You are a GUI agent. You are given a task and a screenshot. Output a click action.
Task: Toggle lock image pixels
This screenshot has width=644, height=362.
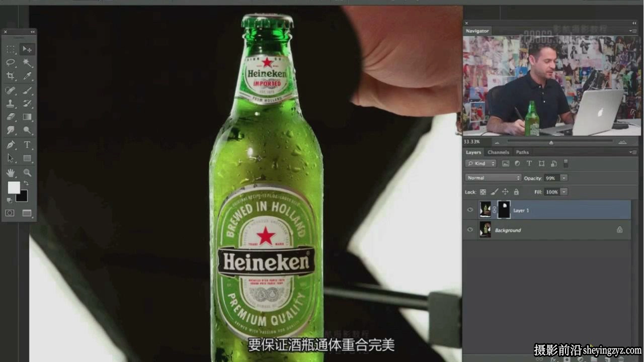click(x=495, y=192)
